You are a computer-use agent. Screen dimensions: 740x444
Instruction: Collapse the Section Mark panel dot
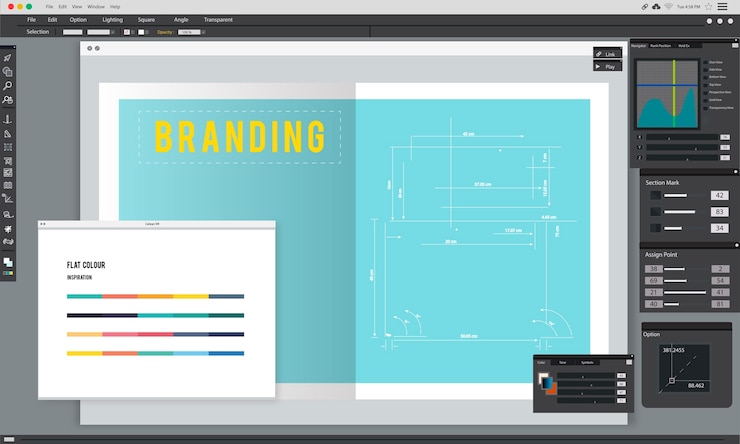[736, 172]
